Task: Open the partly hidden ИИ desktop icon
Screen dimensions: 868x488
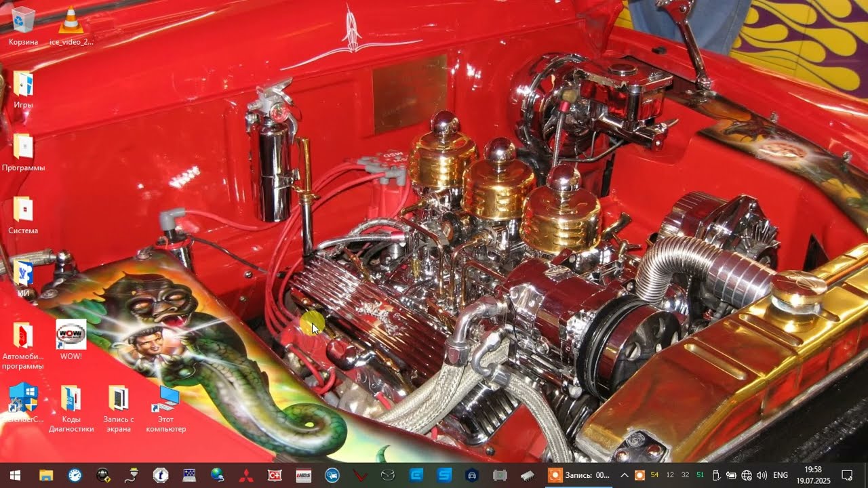Action: click(23, 278)
